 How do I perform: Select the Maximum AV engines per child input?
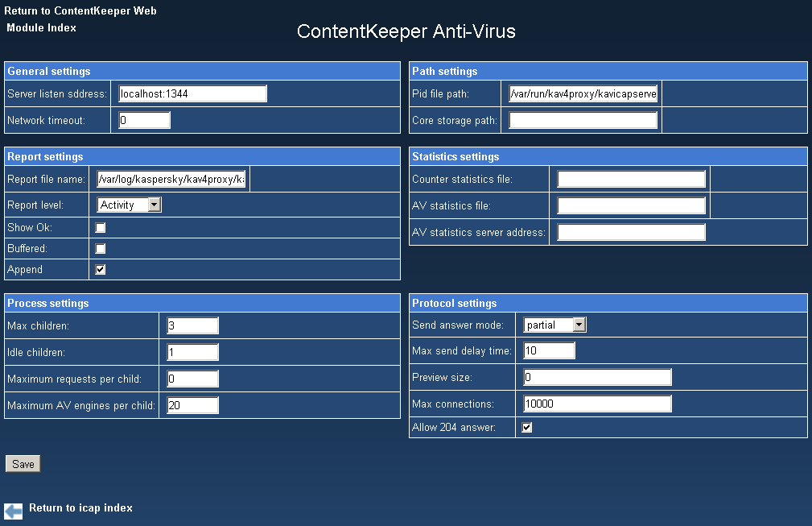pos(192,405)
